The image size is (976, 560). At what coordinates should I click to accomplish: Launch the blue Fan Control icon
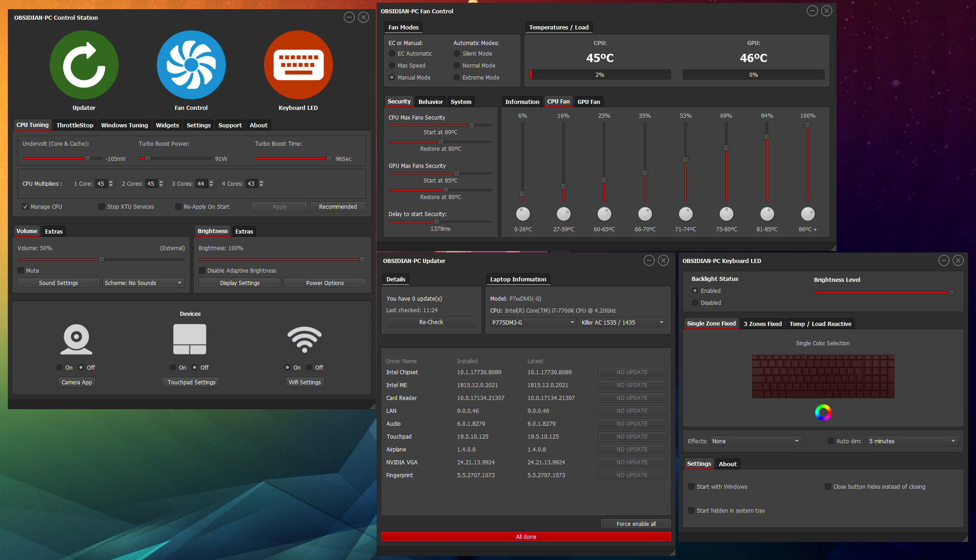[x=191, y=65]
